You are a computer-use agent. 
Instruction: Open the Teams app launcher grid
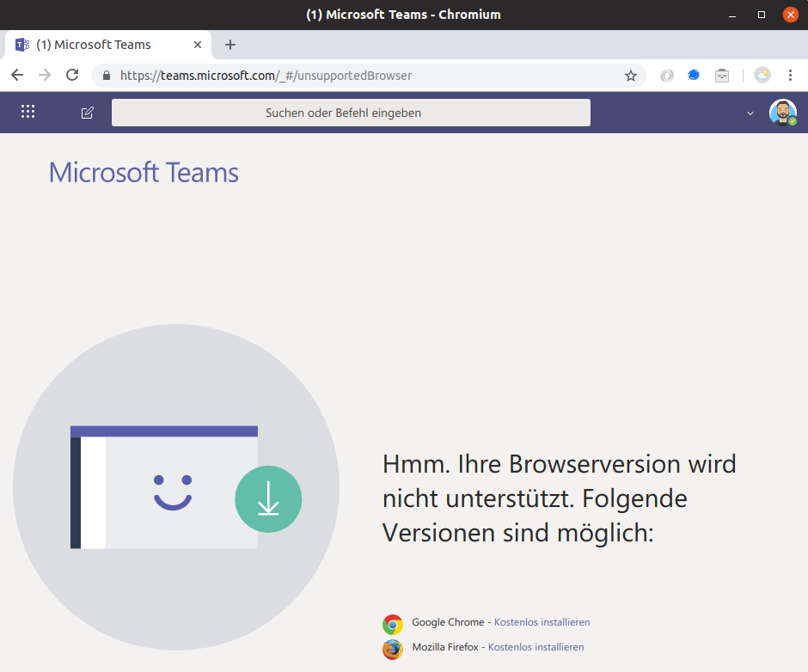tap(28, 112)
